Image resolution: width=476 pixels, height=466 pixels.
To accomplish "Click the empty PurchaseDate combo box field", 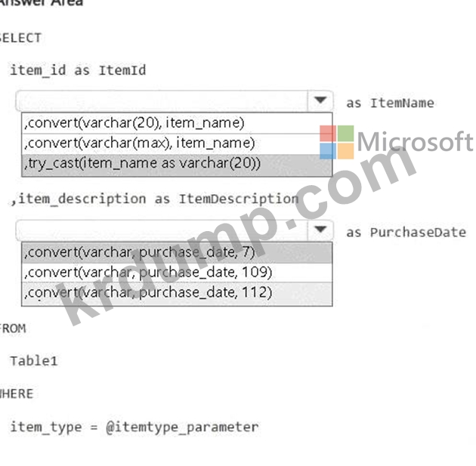I will click(x=162, y=230).
